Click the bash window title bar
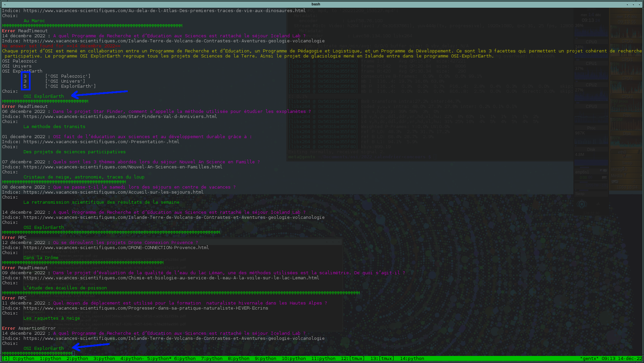644x363 pixels. 316,4
